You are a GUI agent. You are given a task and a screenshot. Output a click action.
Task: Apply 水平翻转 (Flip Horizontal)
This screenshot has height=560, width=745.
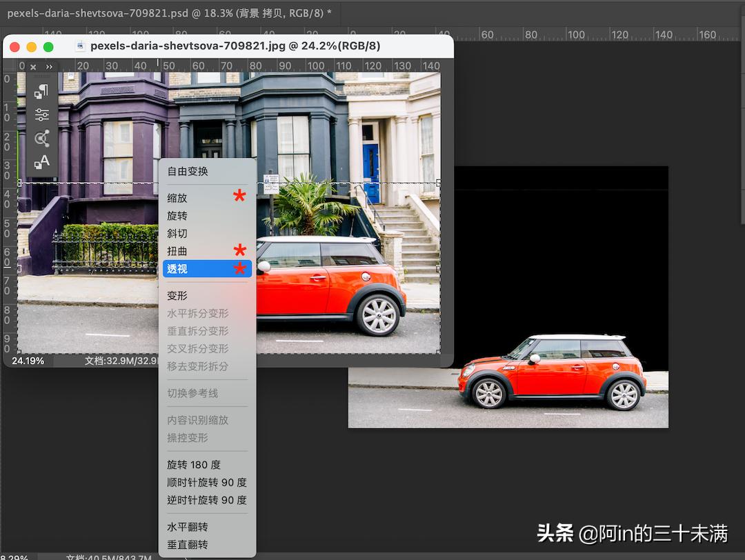point(187,527)
